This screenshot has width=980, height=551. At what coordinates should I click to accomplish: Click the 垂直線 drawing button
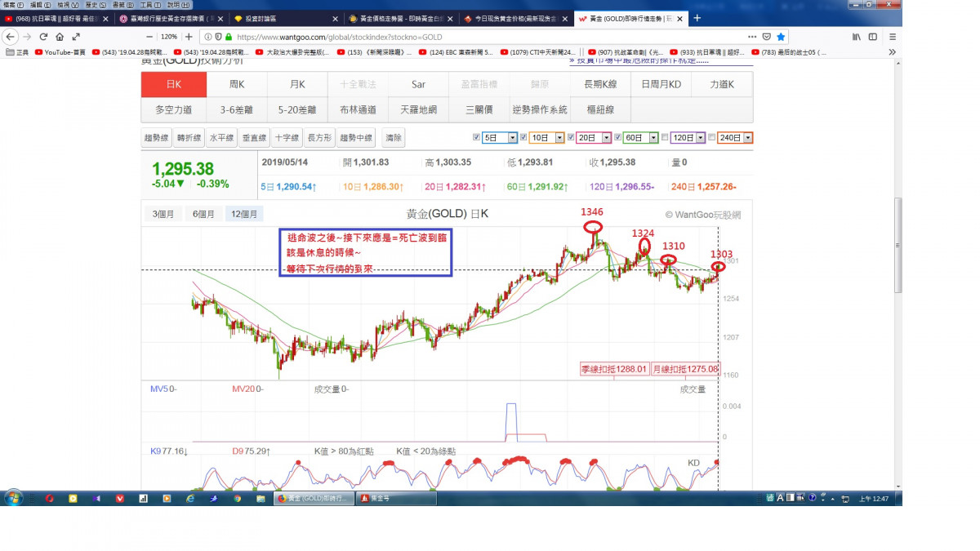254,138
